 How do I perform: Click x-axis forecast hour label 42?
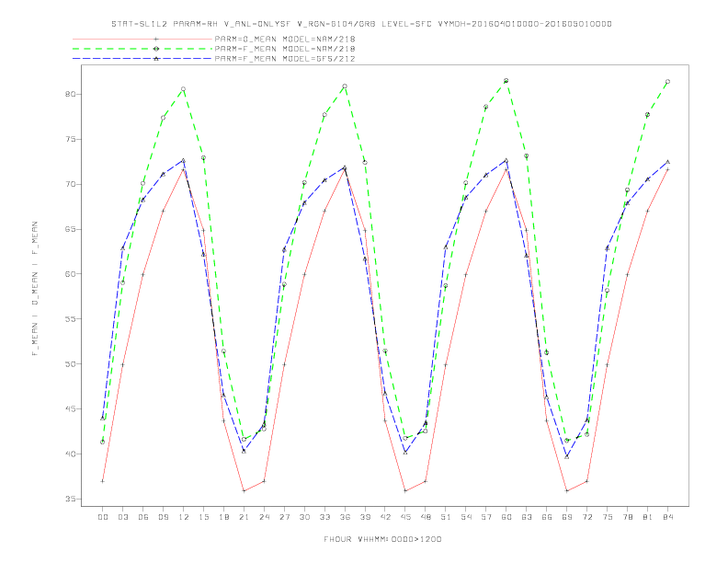tap(385, 517)
